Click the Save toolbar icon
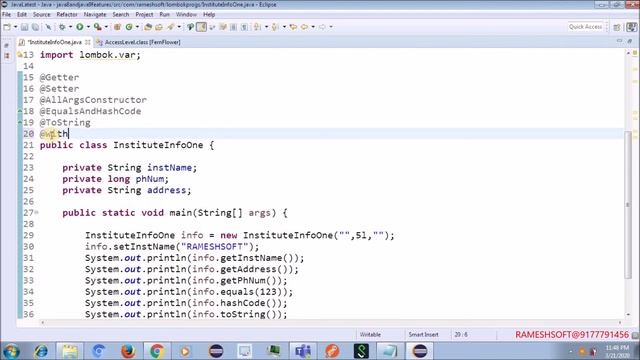 click(24, 27)
